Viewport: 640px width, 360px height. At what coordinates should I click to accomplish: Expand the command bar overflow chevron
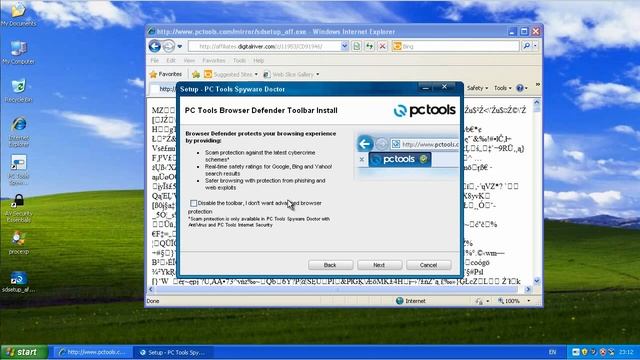click(x=538, y=85)
